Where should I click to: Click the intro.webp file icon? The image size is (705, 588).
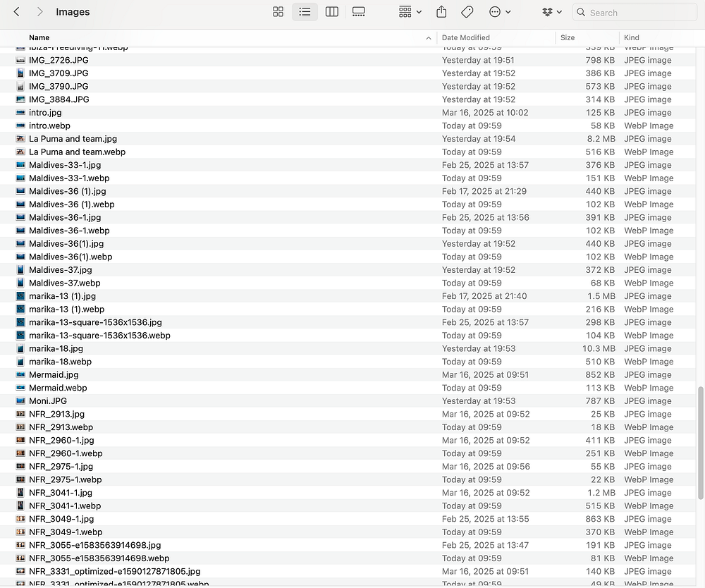pos(20,125)
